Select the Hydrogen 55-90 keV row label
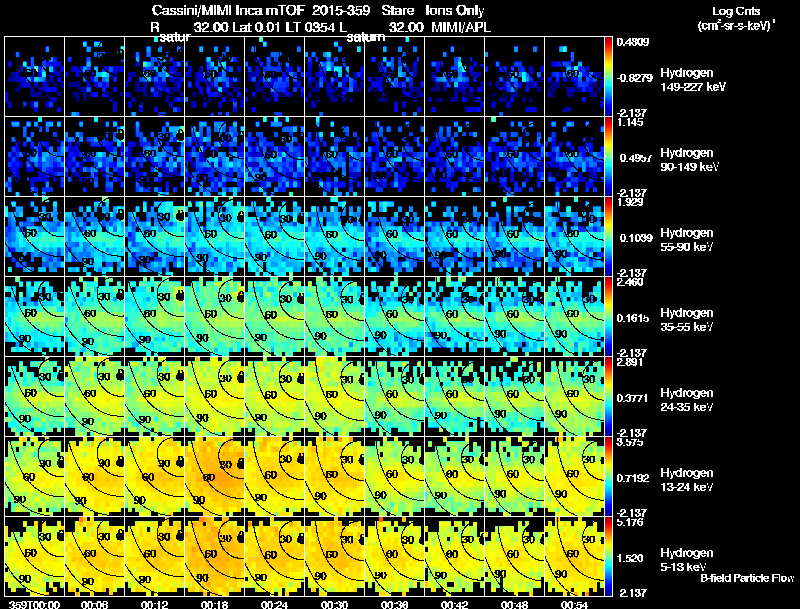Image resolution: width=800 pixels, height=609 pixels. [x=687, y=240]
